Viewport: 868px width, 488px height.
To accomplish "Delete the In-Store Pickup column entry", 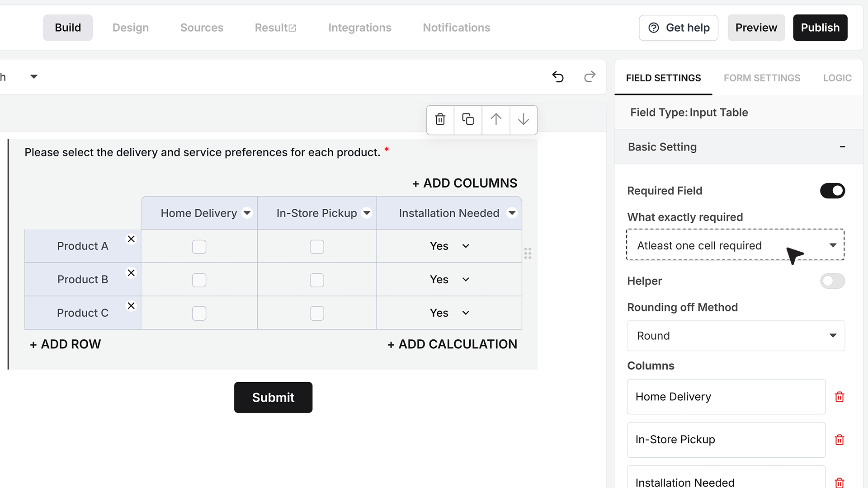I will (x=840, y=440).
